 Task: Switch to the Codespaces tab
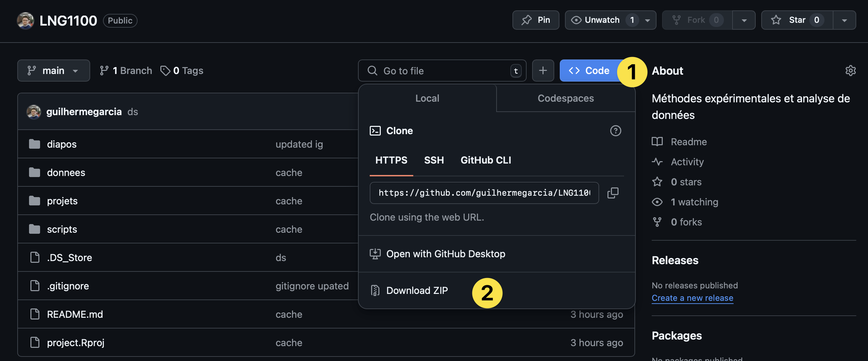(x=566, y=98)
